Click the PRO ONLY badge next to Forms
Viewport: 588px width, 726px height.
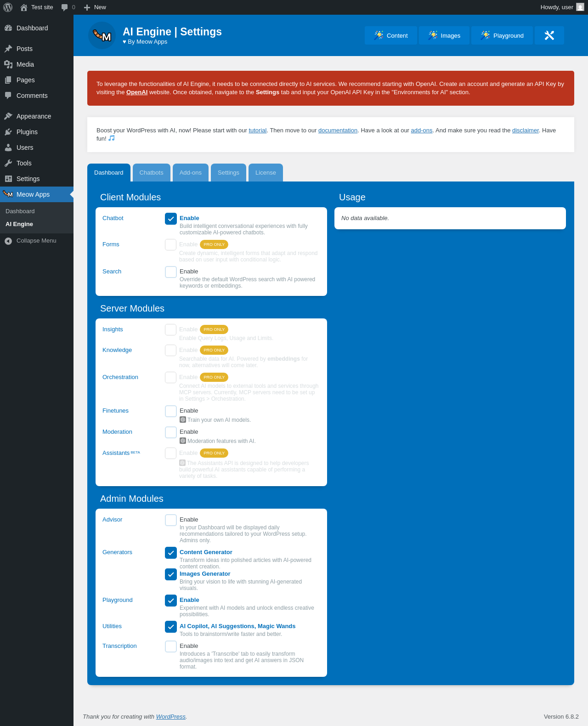(214, 244)
